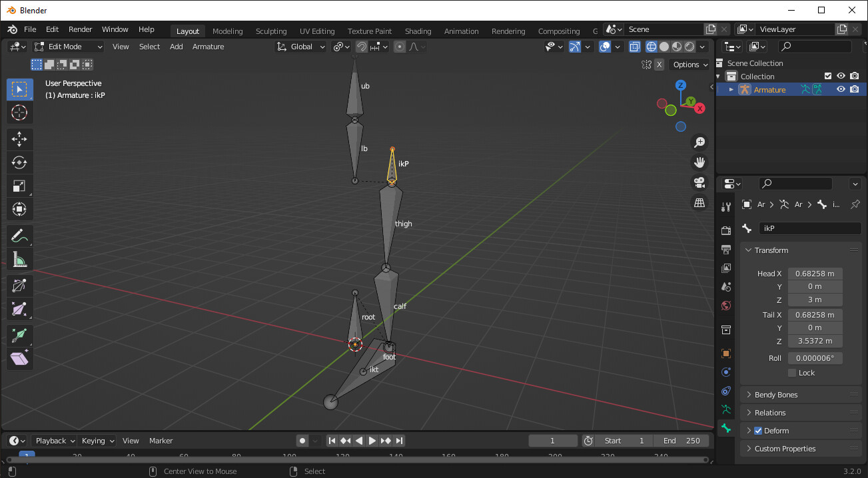The height and width of the screenshot is (478, 868).
Task: Toggle Collection visibility eye icon
Action: (841, 76)
